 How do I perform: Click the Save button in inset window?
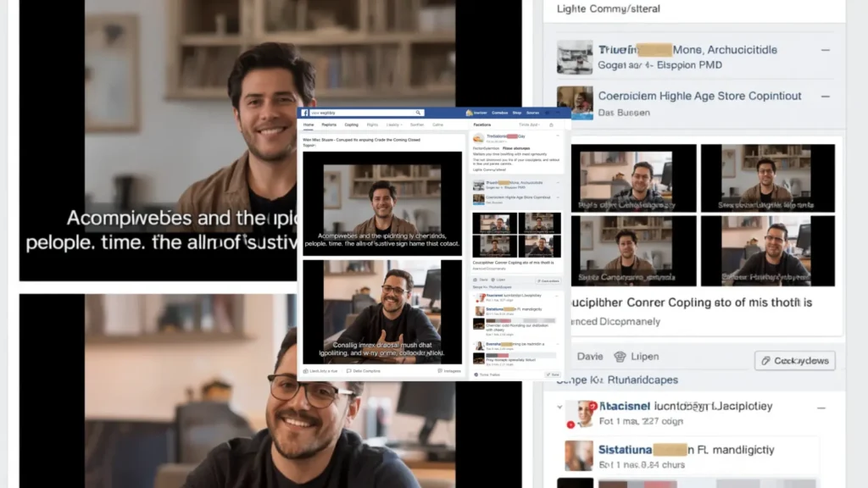coord(553,374)
